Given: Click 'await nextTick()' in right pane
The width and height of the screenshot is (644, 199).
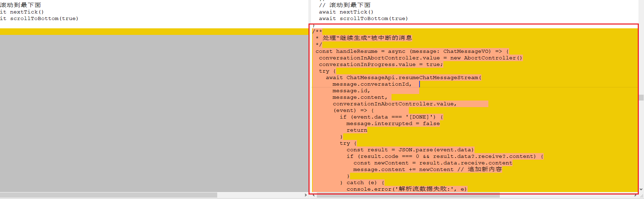Looking at the screenshot, I should [x=346, y=12].
